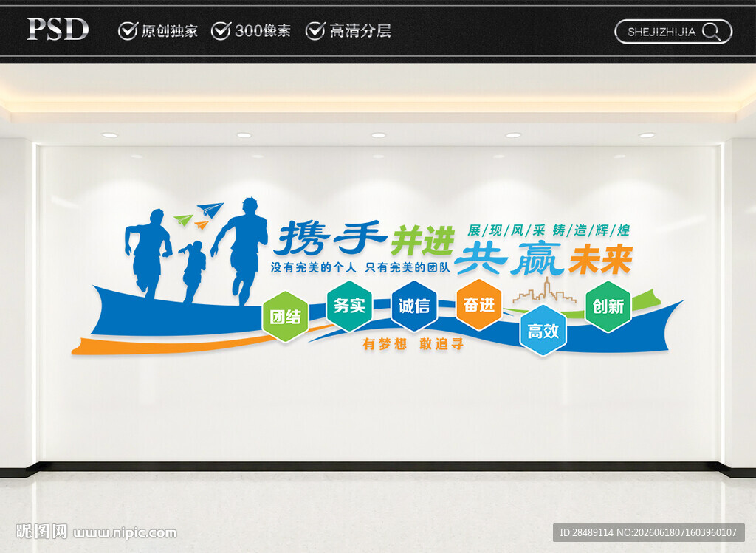756x553 pixels.
Task: Click the blue paper airplane
Action: [210, 209]
